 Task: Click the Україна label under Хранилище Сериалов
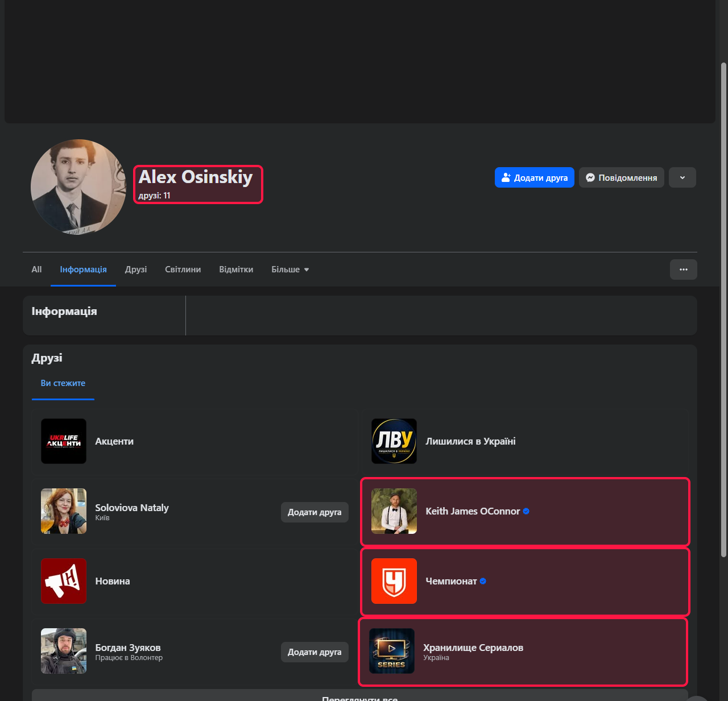[x=436, y=658]
